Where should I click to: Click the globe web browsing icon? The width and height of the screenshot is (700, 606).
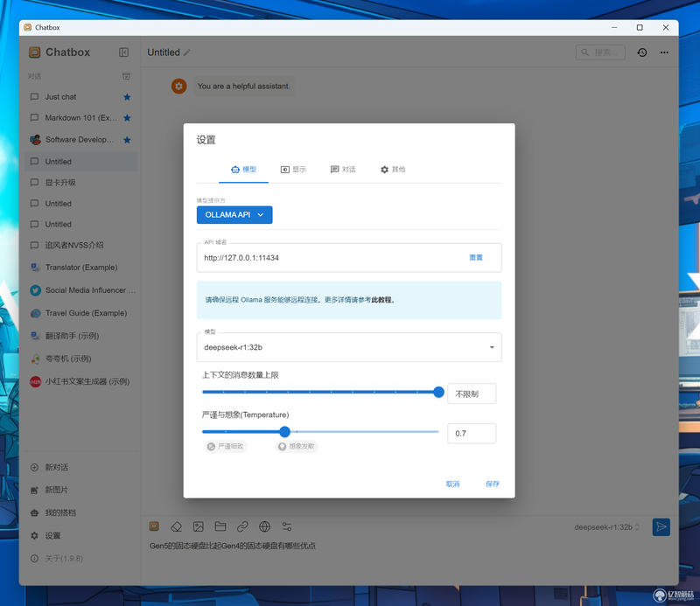tap(265, 527)
